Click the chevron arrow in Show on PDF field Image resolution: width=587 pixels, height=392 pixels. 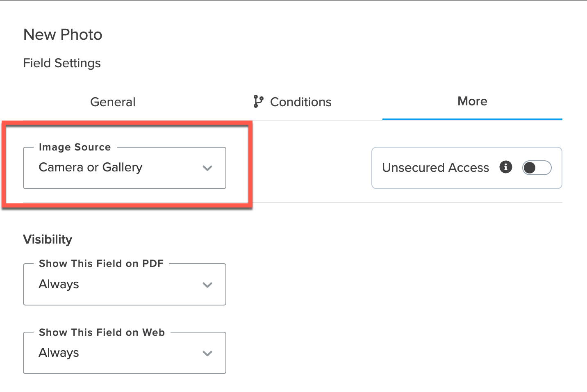[x=207, y=285]
